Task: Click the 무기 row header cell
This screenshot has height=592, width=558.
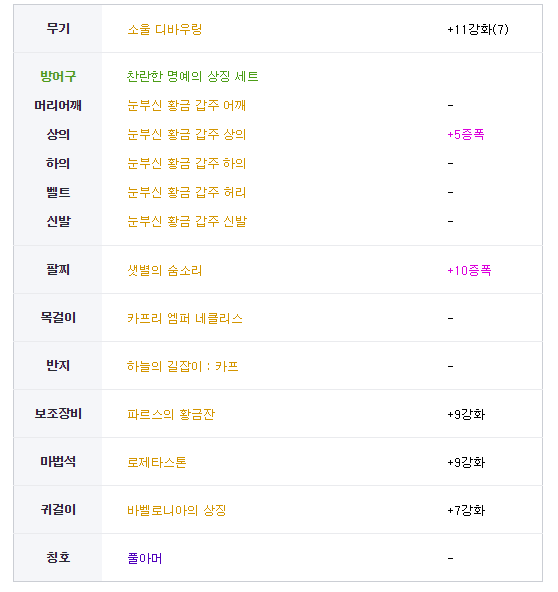Action: tap(58, 29)
